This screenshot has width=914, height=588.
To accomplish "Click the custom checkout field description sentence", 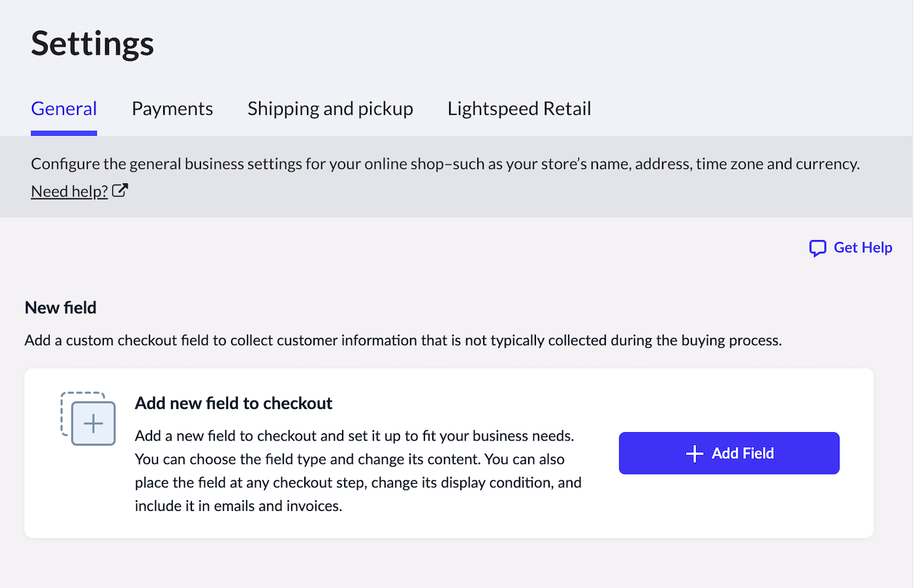I will coord(403,340).
